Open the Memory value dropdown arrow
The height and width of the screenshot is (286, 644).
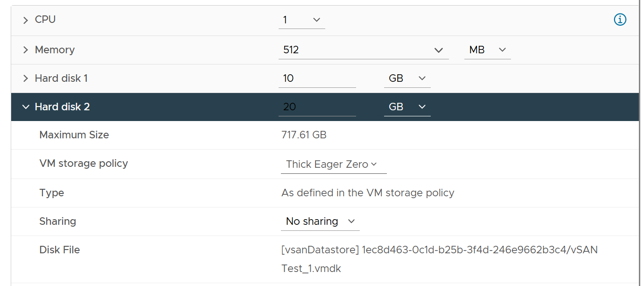click(x=438, y=50)
